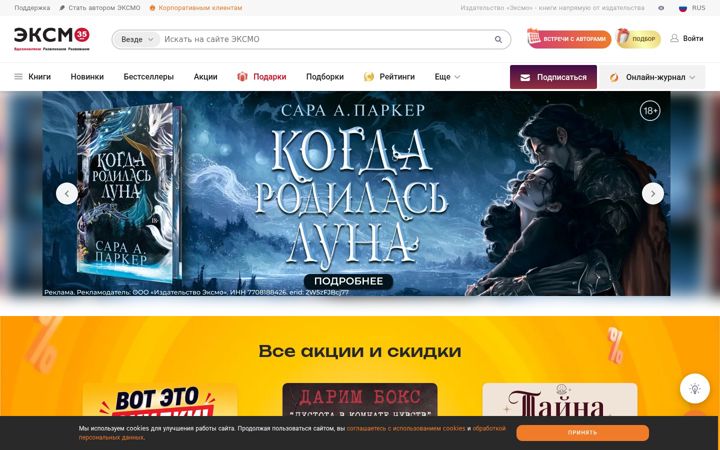720x450 pixels.
Task: Go to Подборки section
Action: tap(325, 77)
